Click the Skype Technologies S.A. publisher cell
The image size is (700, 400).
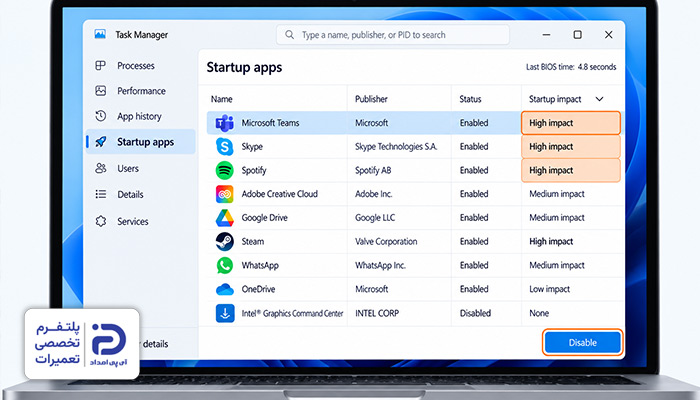(396, 146)
